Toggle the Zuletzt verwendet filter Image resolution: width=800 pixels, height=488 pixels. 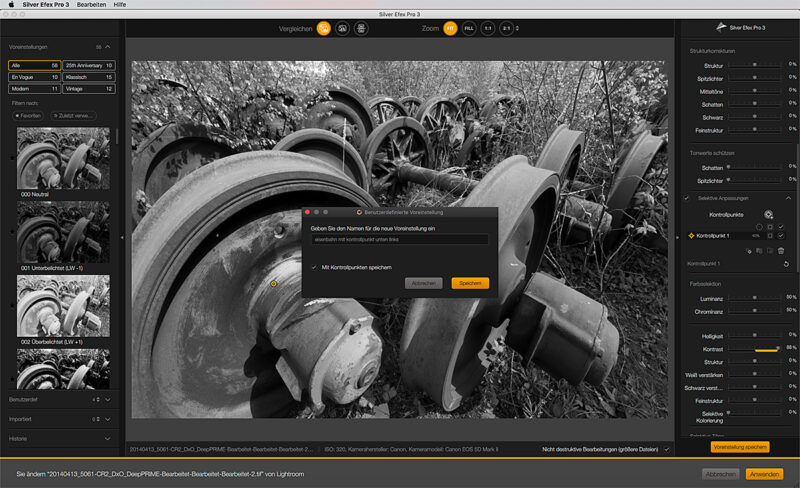(73, 116)
